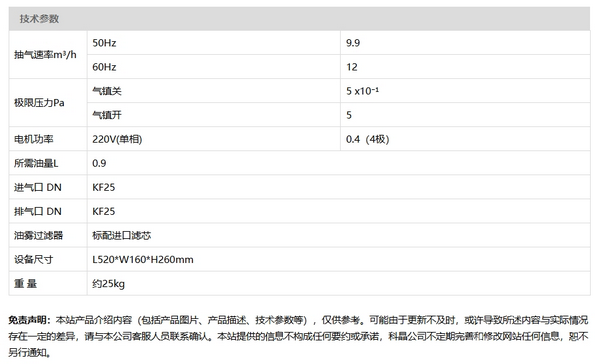Click KF25 in the 进气口 row

(x=104, y=187)
